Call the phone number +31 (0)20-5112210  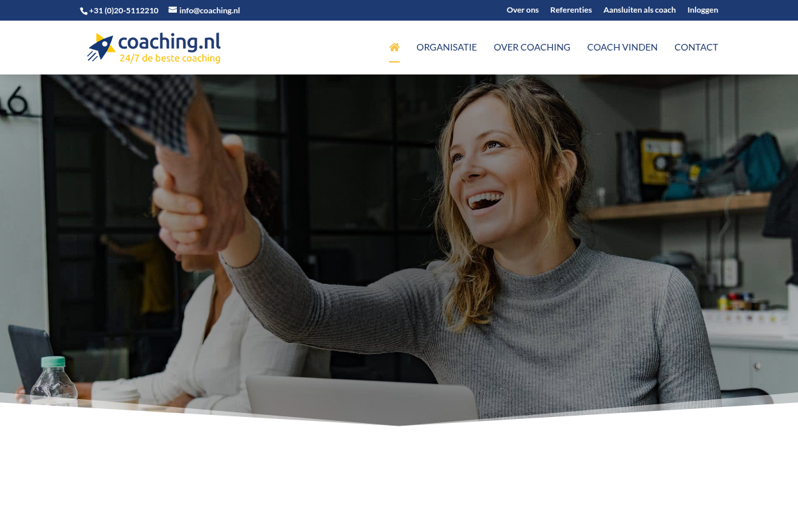pyautogui.click(x=124, y=11)
